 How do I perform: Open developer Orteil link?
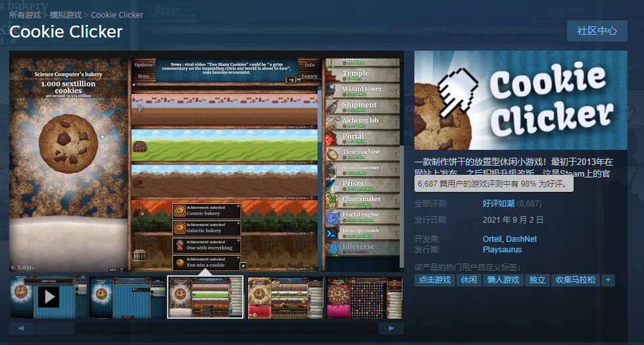pyautogui.click(x=492, y=239)
